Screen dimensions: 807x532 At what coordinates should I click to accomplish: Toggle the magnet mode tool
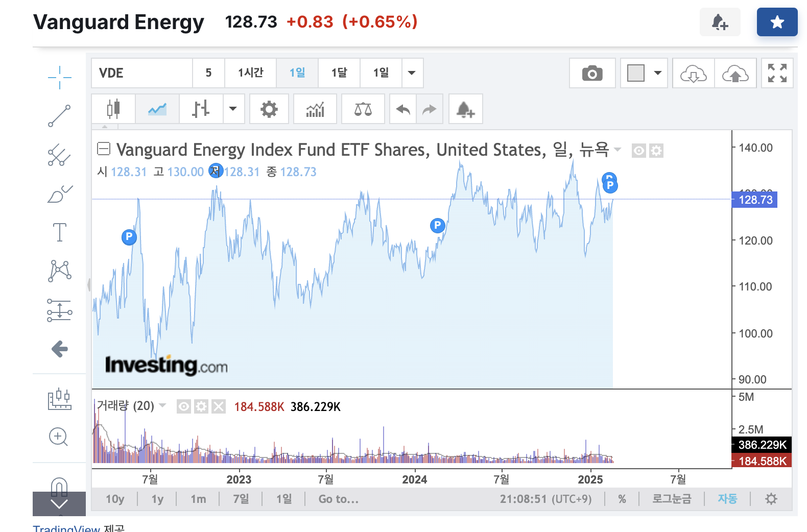click(x=59, y=487)
